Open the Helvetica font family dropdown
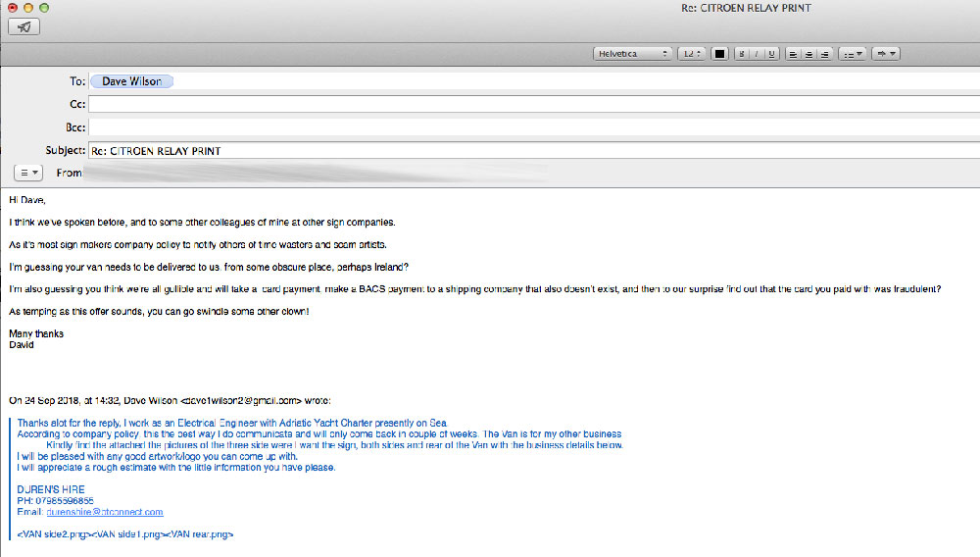Viewport: 980px width, 557px height. tap(632, 54)
